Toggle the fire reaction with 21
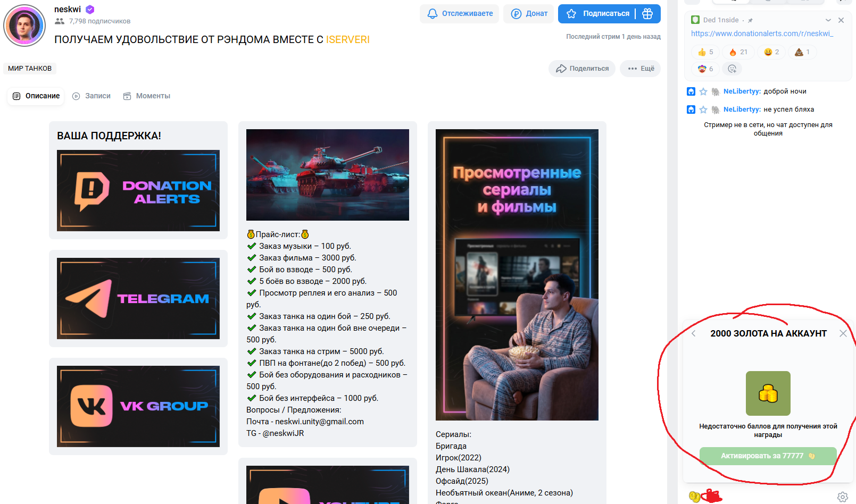856x504 pixels. (x=738, y=52)
